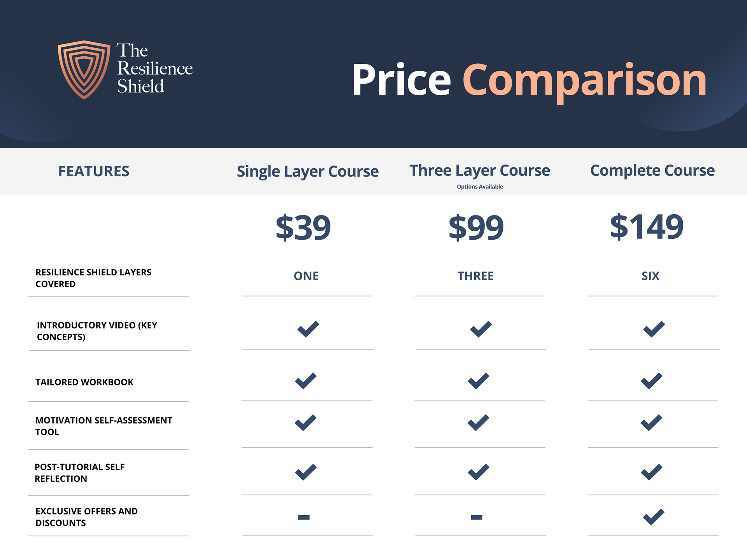Click Post-Tutorial Self Reflection checkmark for Single Layer
The image size is (747, 560).
tap(306, 472)
